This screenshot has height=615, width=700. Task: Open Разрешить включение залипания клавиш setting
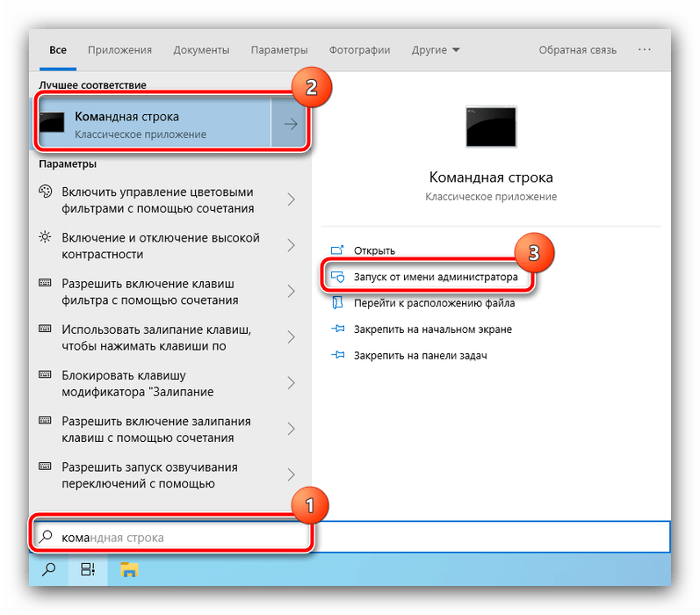pos(156,430)
